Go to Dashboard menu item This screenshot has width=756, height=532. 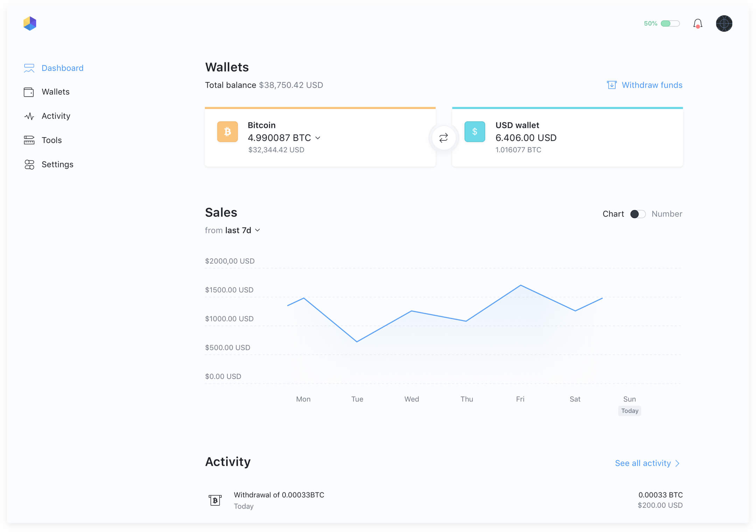tap(62, 68)
